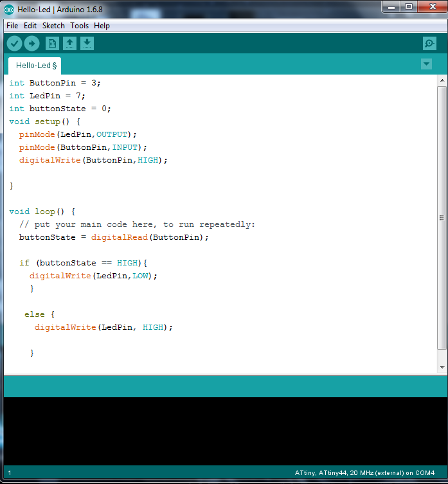Click the Upload arrow button

coord(31,44)
